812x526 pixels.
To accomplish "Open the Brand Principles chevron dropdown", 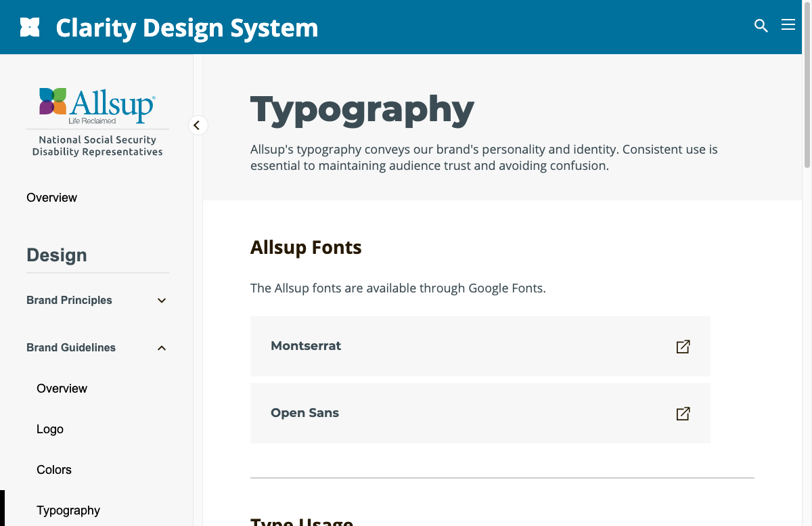I will coord(161,300).
